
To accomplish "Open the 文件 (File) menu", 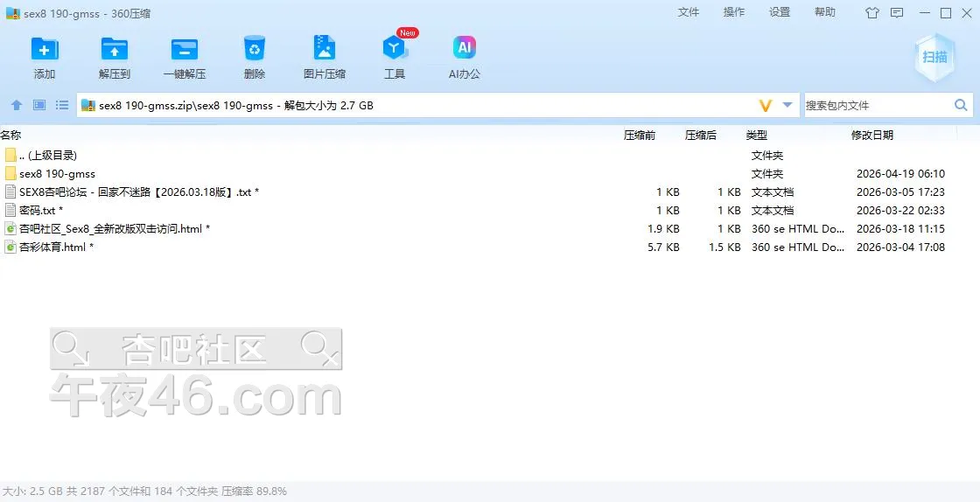I will [689, 12].
